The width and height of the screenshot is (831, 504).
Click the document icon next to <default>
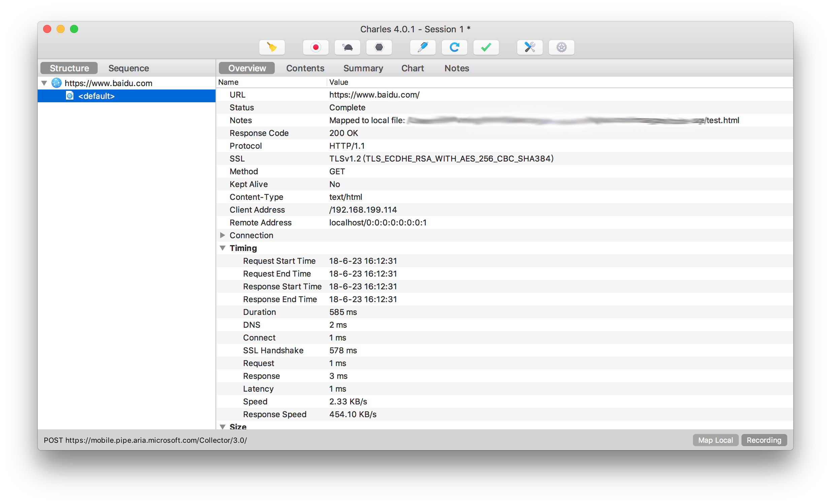tap(69, 96)
